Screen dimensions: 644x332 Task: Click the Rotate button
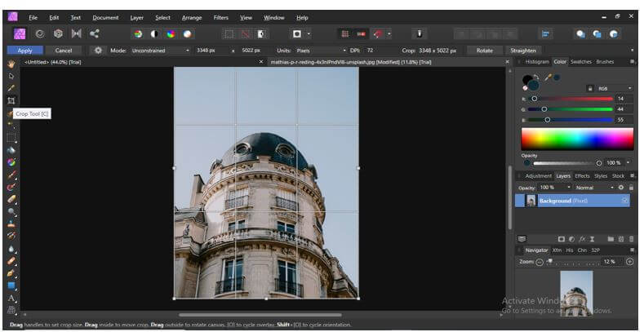[x=485, y=51]
